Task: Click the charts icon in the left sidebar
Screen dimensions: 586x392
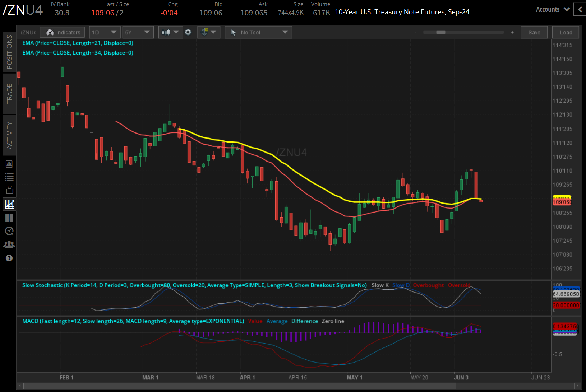Action: [9, 204]
